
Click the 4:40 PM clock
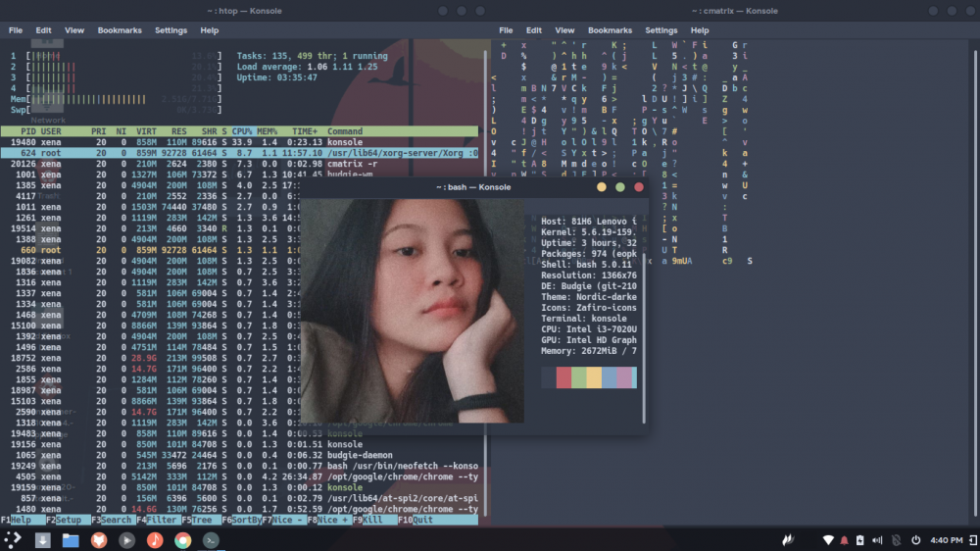point(947,540)
